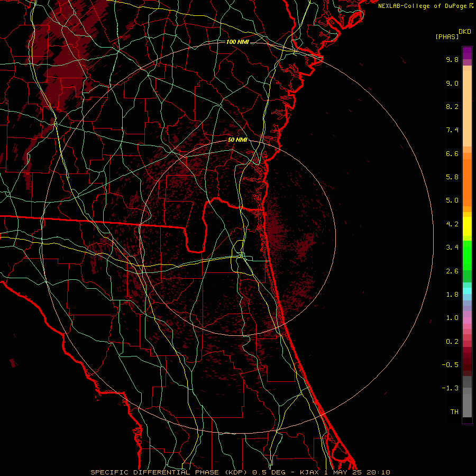The width and height of the screenshot is (476, 476).
Task: Click the 20:10 timestamp in the caption
Action: (x=379, y=472)
